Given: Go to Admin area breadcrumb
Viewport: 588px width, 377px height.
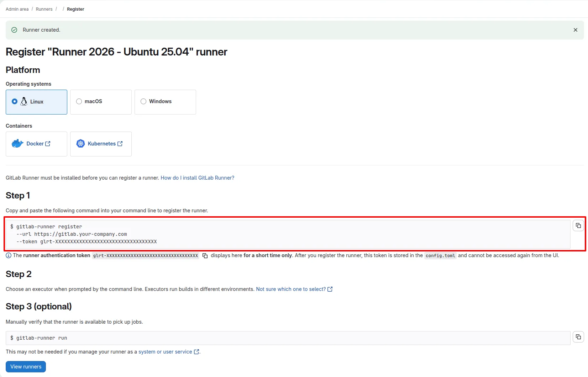Looking at the screenshot, I should [x=17, y=9].
